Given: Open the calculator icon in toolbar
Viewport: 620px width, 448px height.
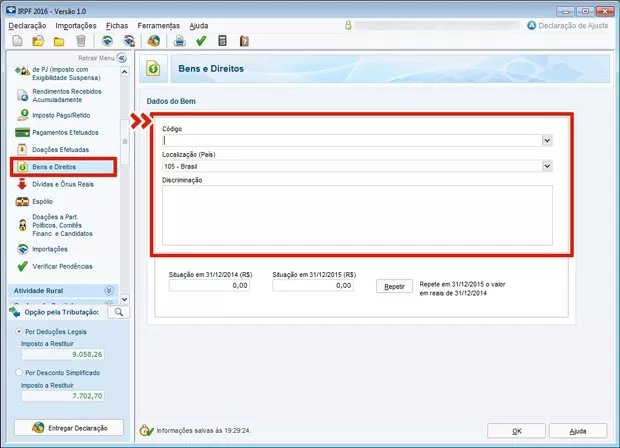Looking at the screenshot, I should pyautogui.click(x=222, y=41).
